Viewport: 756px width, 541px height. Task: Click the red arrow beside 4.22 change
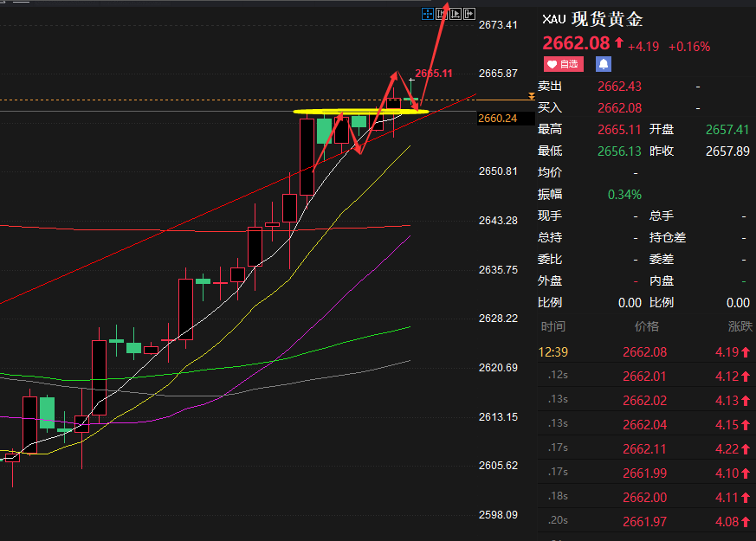746,449
